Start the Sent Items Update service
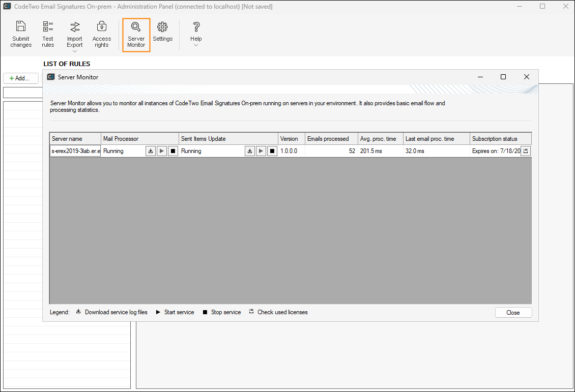The width and height of the screenshot is (575, 392). 261,150
